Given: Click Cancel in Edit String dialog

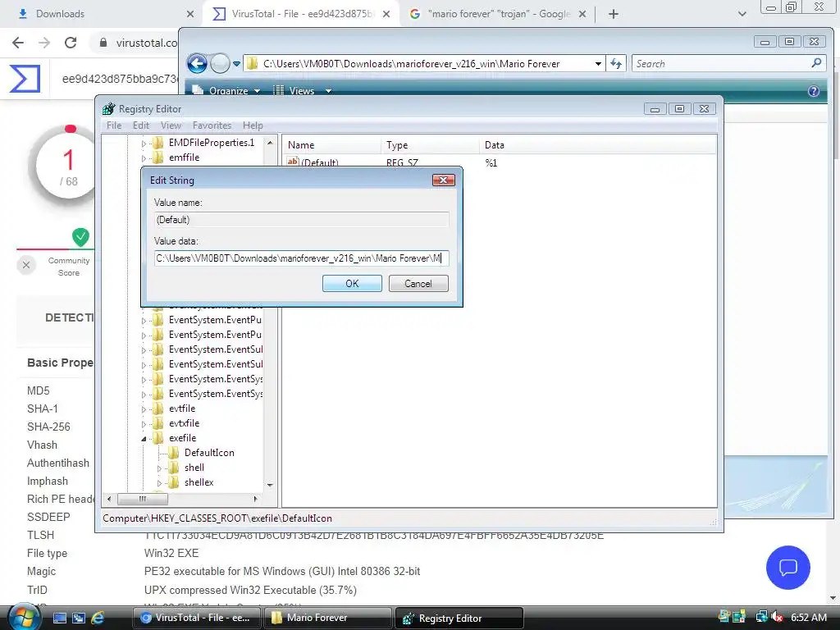Looking at the screenshot, I should 418,283.
